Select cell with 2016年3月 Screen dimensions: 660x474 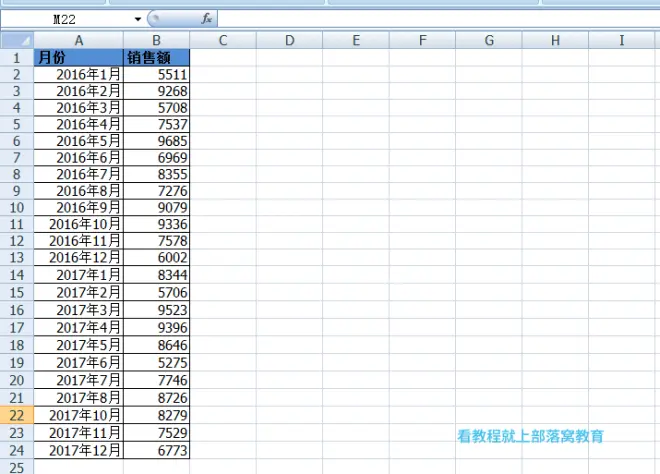click(x=79, y=108)
